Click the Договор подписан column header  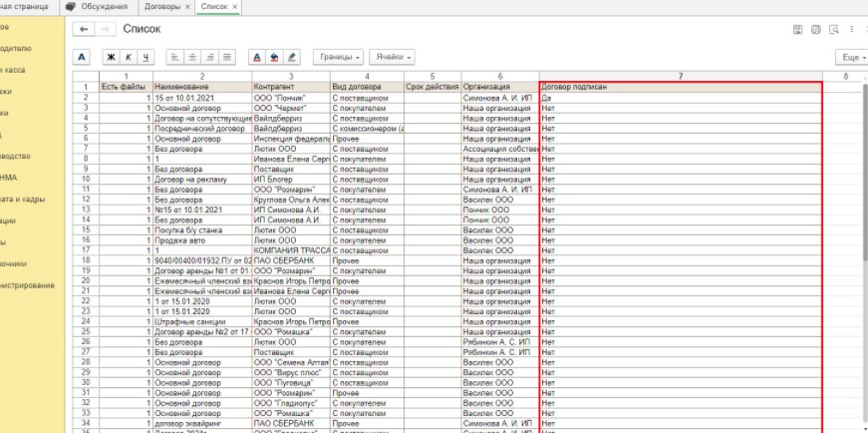pyautogui.click(x=681, y=87)
